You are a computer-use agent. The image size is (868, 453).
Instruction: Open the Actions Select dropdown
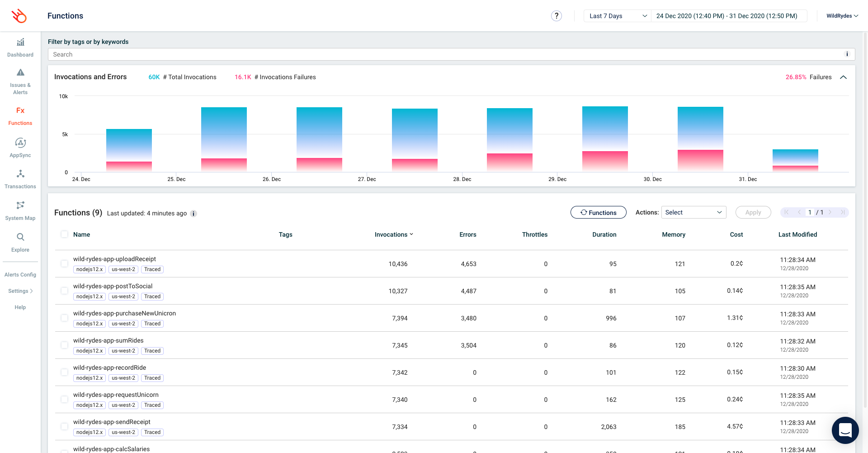693,212
